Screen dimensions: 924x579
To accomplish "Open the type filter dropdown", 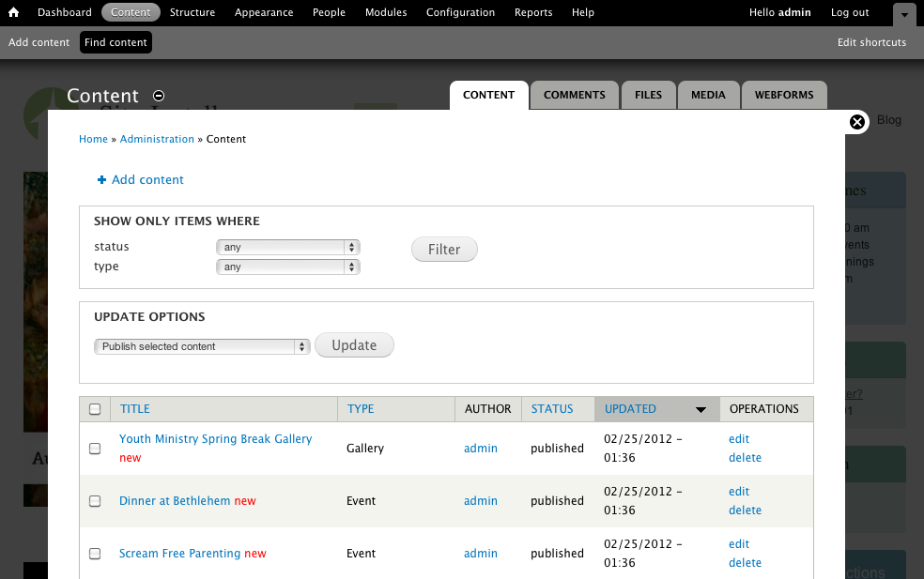I will 288,267.
